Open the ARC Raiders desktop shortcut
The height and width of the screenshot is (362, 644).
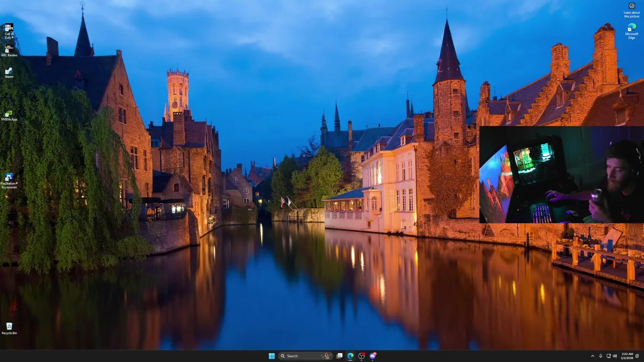[x=9, y=51]
